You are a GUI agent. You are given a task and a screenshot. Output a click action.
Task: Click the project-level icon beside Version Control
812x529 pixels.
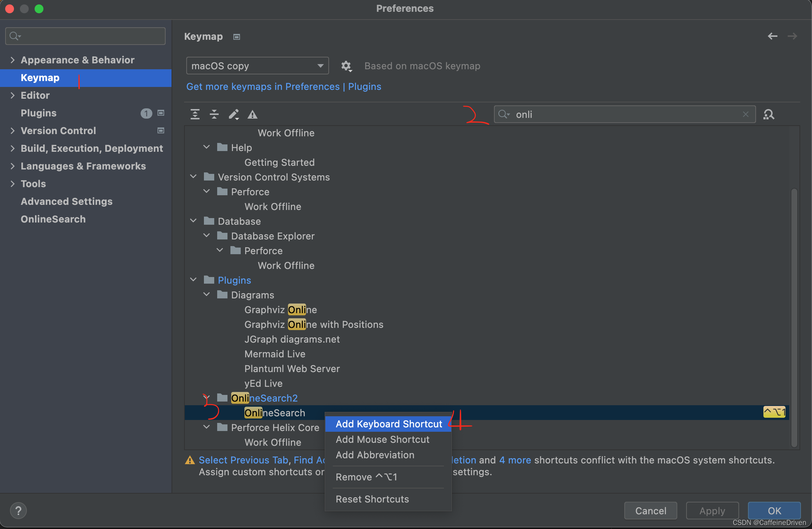point(161,130)
